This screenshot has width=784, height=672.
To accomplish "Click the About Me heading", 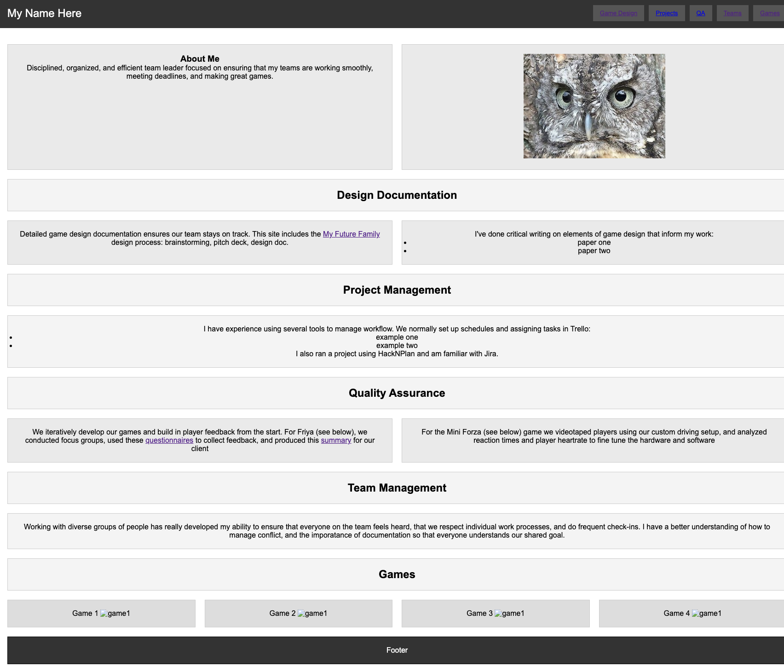I will click(200, 59).
